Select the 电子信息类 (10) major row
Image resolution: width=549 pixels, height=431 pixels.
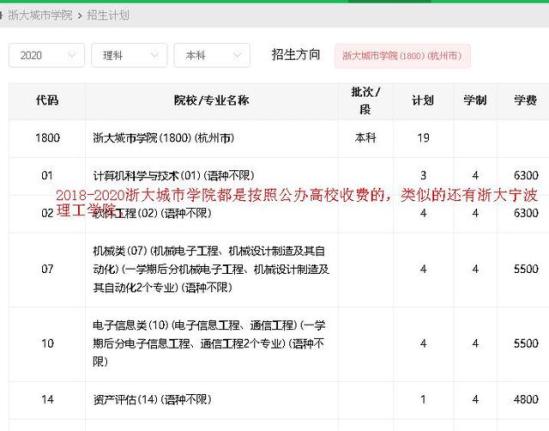click(279, 344)
